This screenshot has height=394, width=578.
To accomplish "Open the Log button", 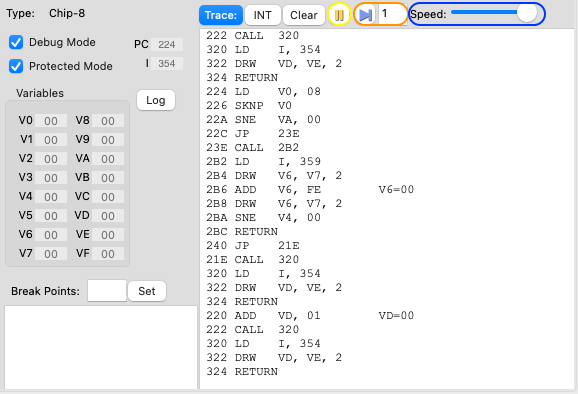I will [x=156, y=100].
